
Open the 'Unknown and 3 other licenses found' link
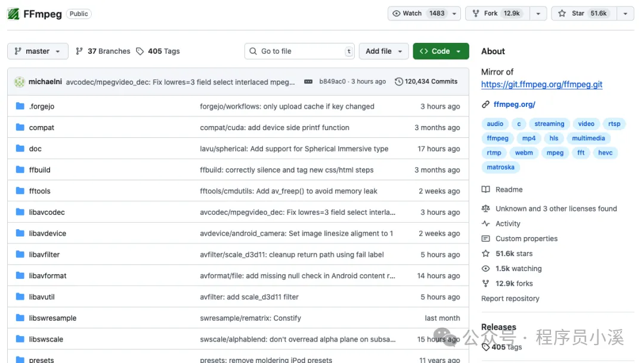coord(556,208)
